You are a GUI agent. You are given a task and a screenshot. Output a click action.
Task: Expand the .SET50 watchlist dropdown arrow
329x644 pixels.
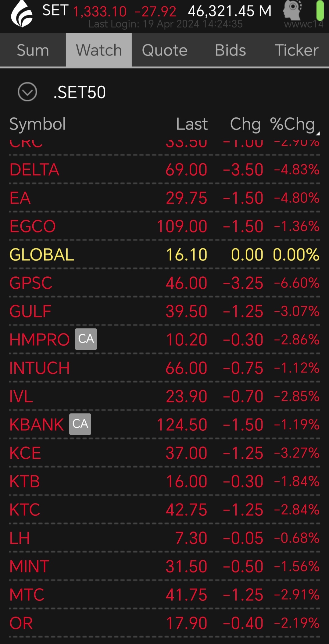(x=27, y=92)
